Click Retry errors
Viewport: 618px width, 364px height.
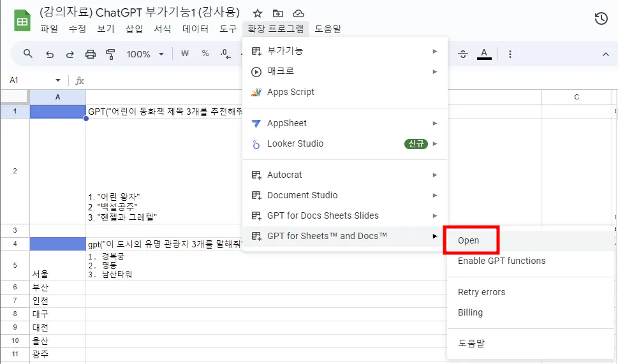tap(531, 292)
